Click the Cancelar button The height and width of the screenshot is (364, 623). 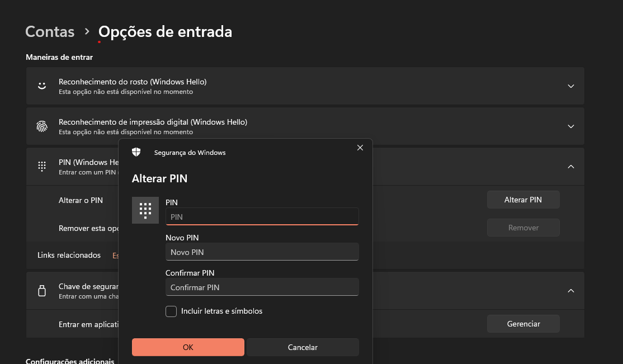tap(303, 347)
